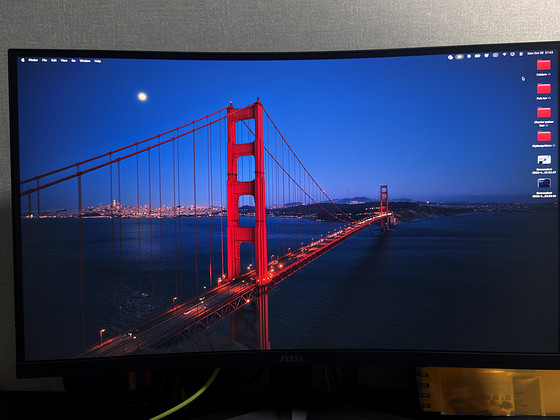
Task: Open the Help menu
Action: pos(98,61)
